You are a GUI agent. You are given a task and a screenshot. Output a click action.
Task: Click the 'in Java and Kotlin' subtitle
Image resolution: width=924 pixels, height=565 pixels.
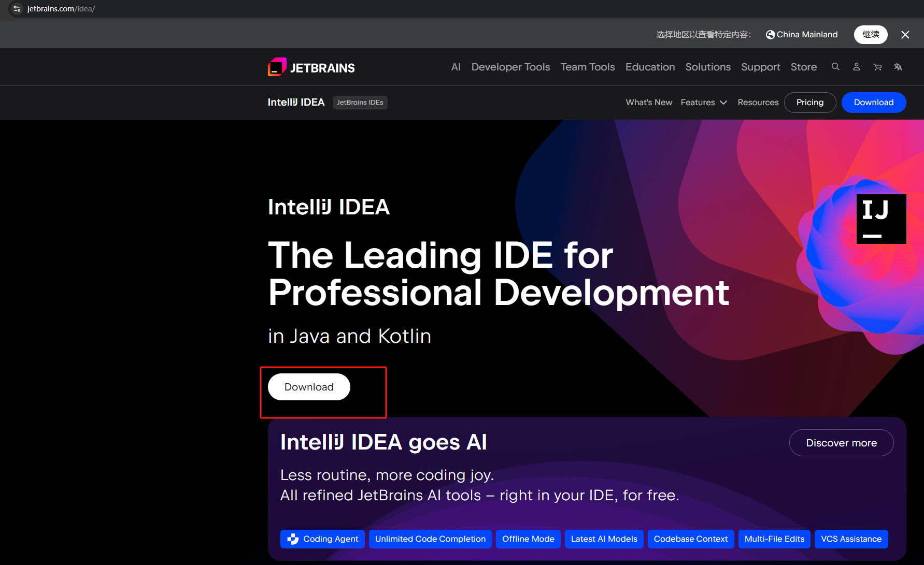click(350, 336)
